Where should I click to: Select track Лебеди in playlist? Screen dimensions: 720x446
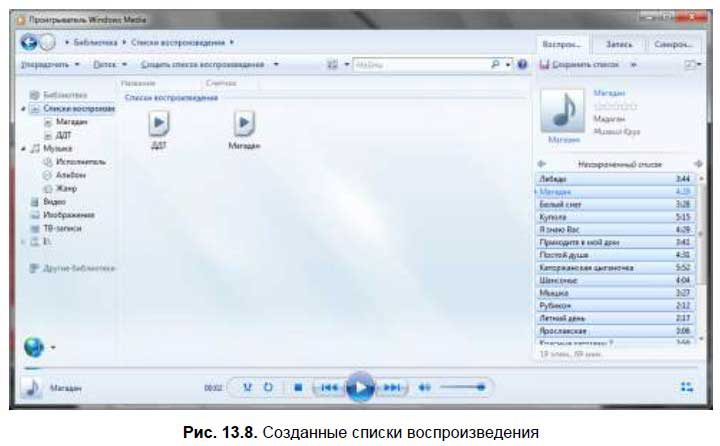click(615, 179)
